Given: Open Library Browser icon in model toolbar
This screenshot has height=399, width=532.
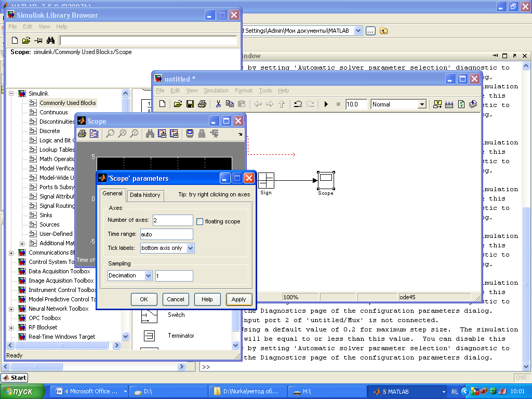Looking at the screenshot, I should coord(437,104).
